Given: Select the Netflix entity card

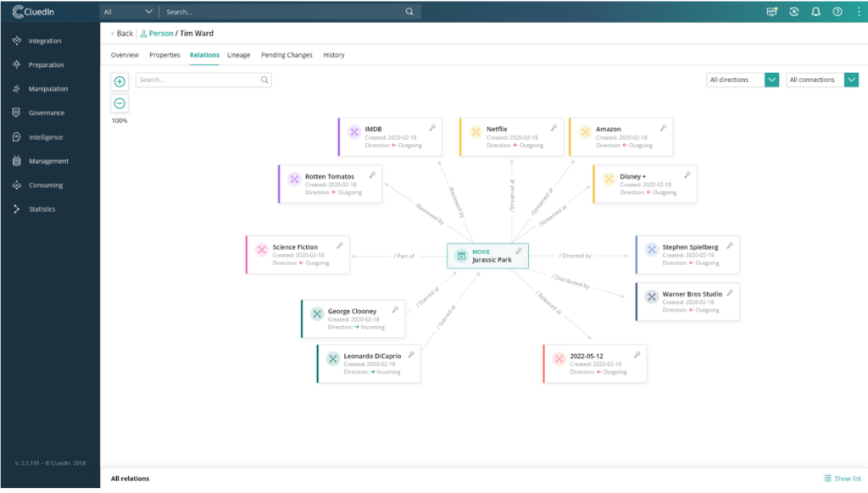Looking at the screenshot, I should (511, 136).
